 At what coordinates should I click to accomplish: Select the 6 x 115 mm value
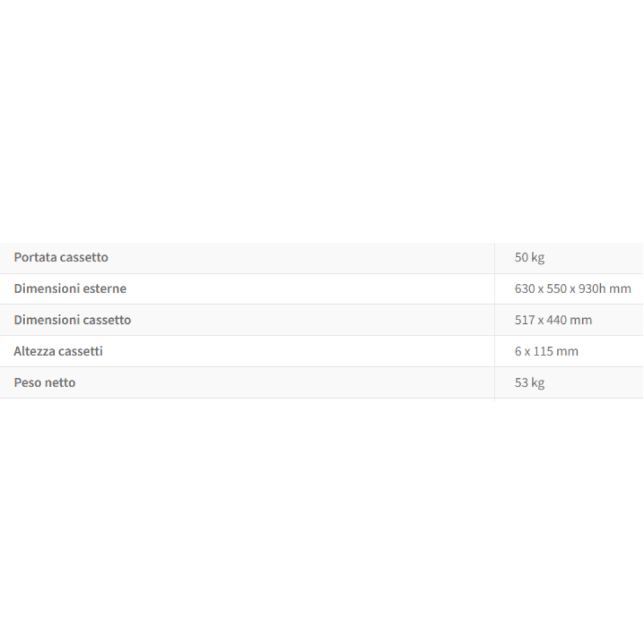click(x=546, y=351)
